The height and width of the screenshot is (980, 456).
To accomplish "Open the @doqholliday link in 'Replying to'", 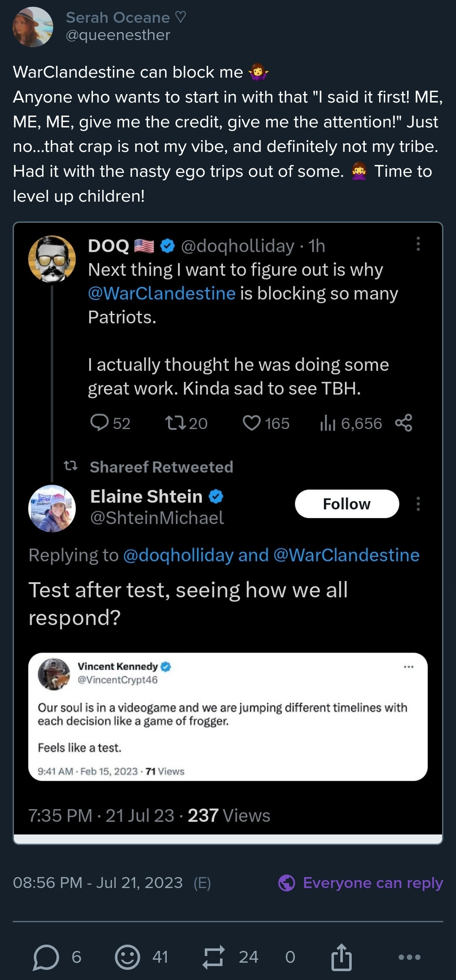I will click(x=178, y=555).
